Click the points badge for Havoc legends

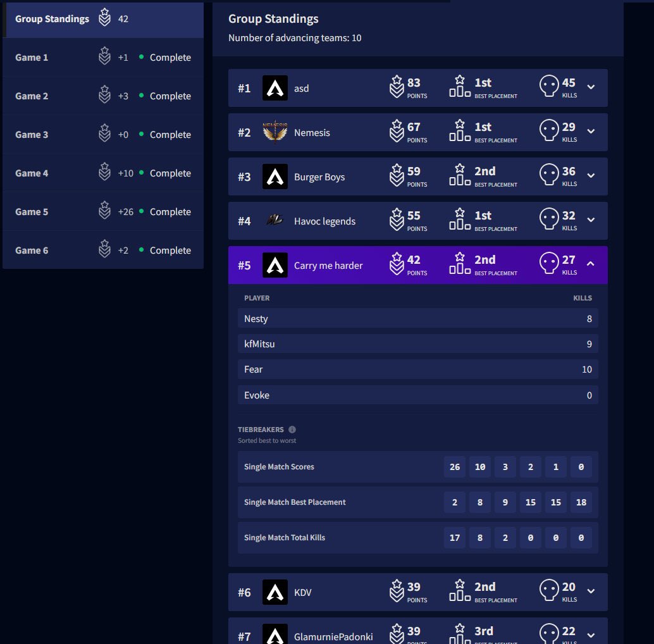397,220
